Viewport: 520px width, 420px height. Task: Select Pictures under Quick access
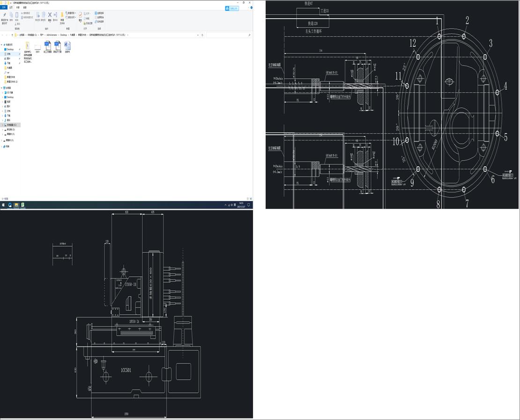(x=8, y=59)
